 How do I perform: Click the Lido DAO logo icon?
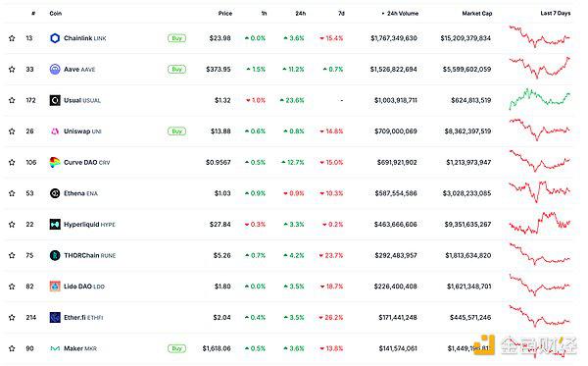[x=55, y=287]
